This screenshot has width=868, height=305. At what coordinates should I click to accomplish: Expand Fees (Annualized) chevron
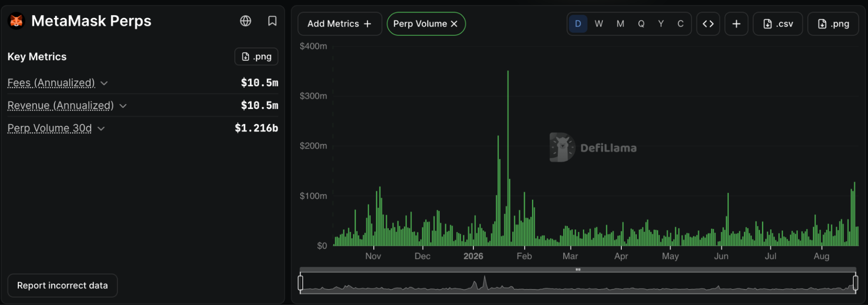[x=104, y=83]
